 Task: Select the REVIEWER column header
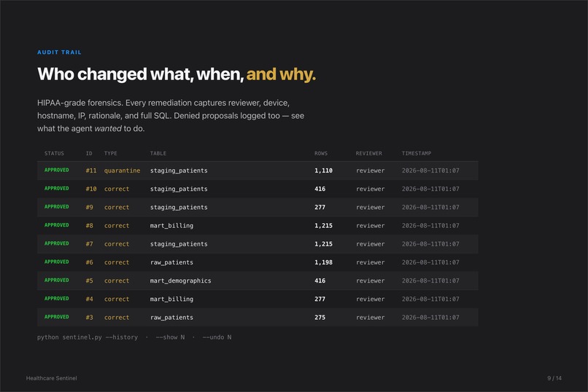[369, 154]
